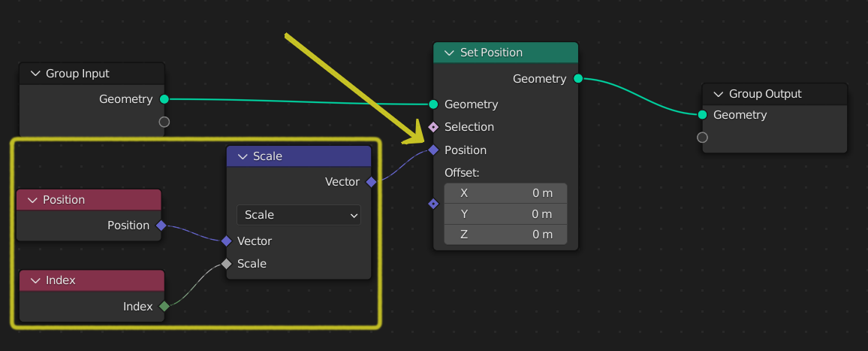868x351 pixels.
Task: Click the Offset vector input socket
Action: (x=433, y=204)
